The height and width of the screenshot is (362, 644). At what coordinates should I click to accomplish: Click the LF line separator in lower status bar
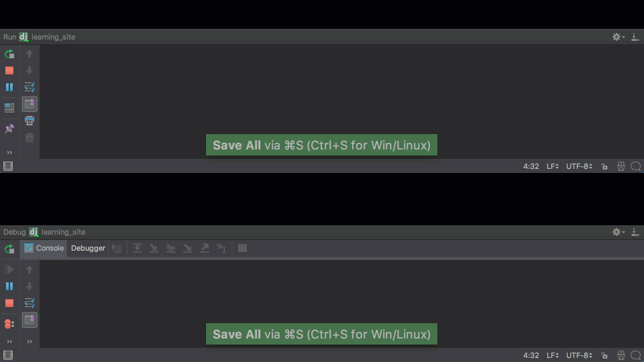coord(552,355)
